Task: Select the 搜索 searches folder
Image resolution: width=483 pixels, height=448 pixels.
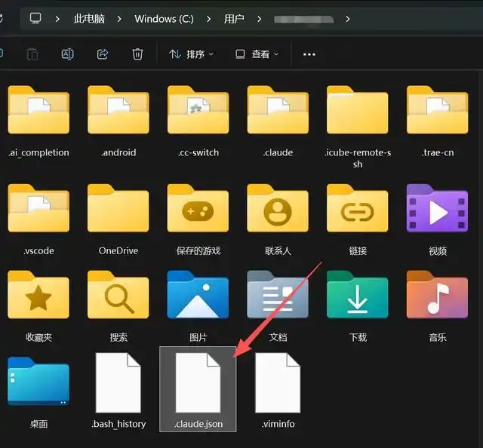Action: point(118,307)
